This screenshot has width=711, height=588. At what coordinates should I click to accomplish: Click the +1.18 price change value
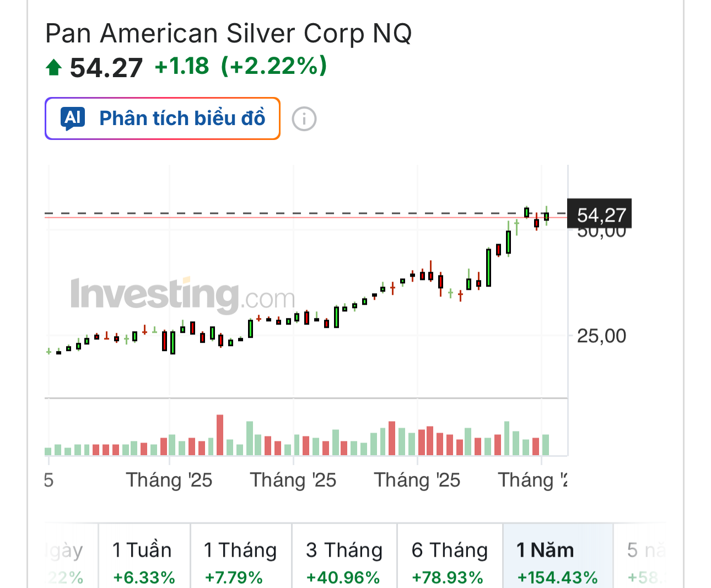[182, 66]
